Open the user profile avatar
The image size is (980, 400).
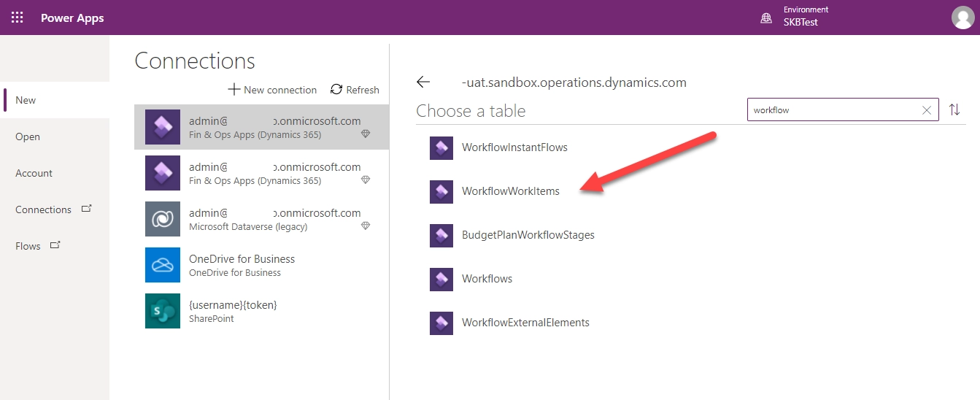click(x=963, y=18)
